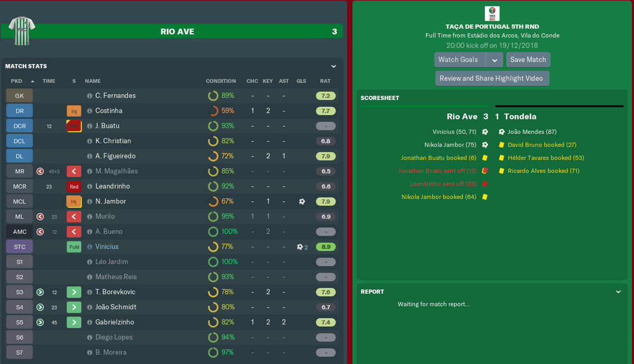Select the STC position badge
634x364 pixels.
[x=19, y=247]
